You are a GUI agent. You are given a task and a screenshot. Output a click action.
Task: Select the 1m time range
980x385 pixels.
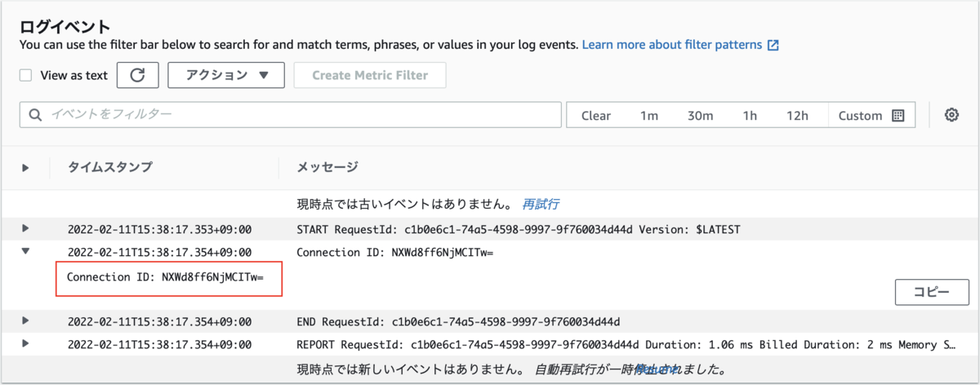pyautogui.click(x=649, y=116)
